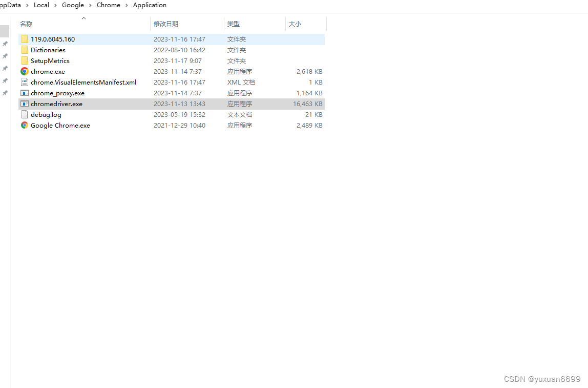Click the debug.log text file icon
The width and height of the screenshot is (588, 388).
[x=25, y=114]
